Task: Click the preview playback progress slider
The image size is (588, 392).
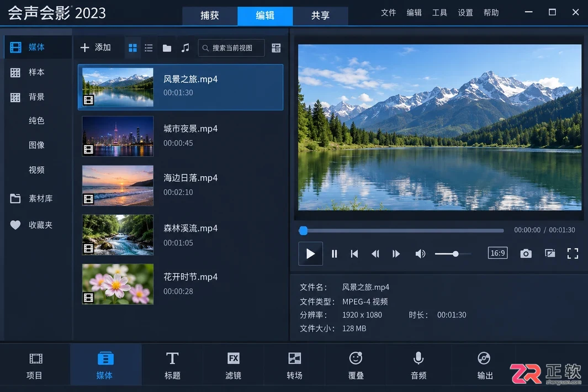Action: coord(401,231)
